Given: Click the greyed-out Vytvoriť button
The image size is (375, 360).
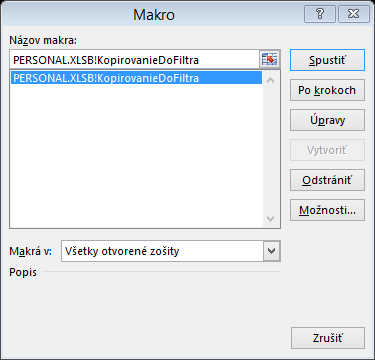Looking at the screenshot, I should tap(327, 150).
